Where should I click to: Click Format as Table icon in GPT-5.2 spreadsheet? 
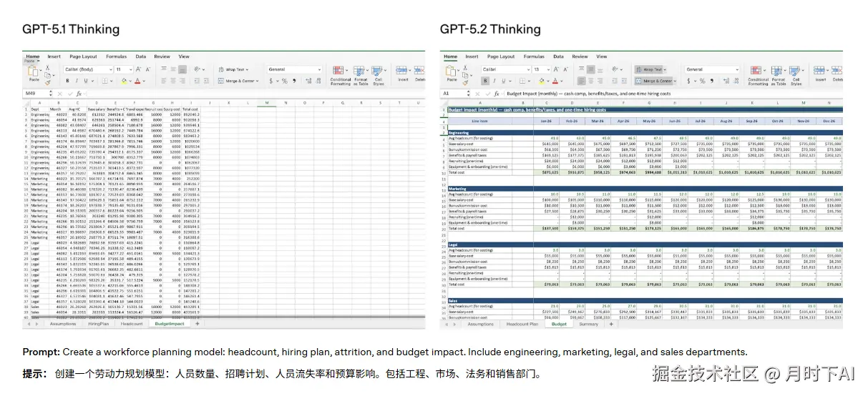pos(776,70)
